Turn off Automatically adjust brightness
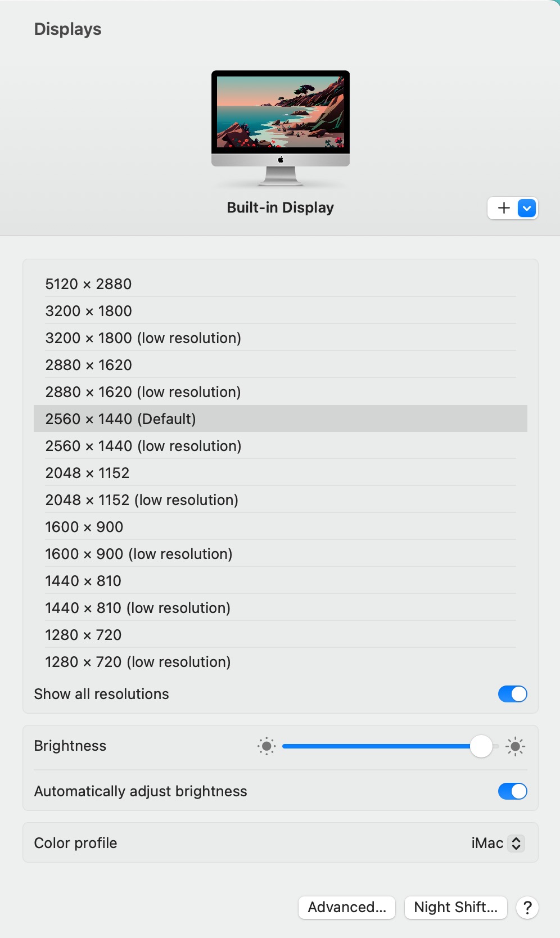The width and height of the screenshot is (560, 938). [512, 791]
